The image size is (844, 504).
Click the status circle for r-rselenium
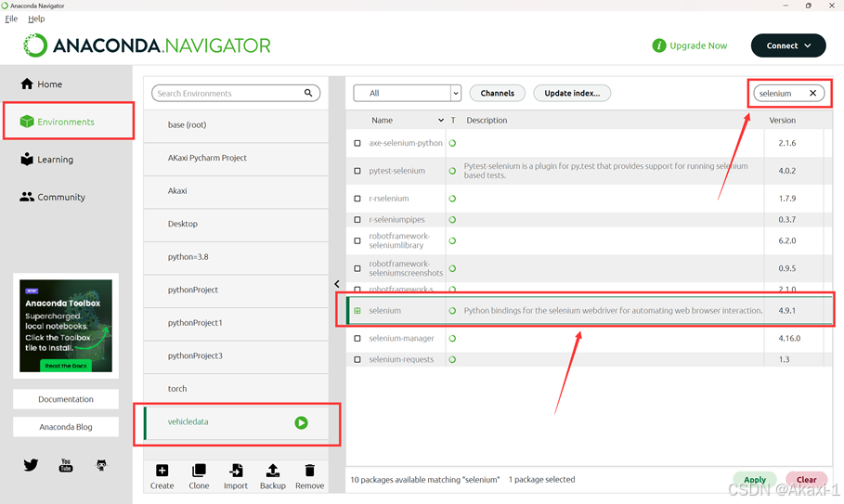click(x=452, y=199)
